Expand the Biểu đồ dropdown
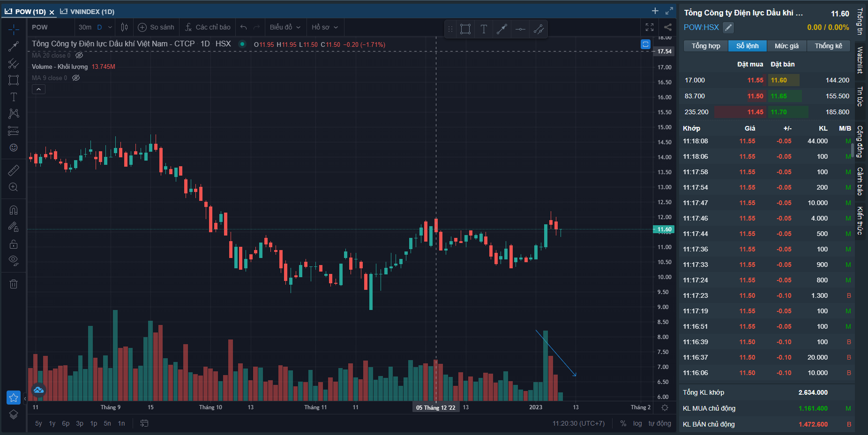 coord(285,27)
